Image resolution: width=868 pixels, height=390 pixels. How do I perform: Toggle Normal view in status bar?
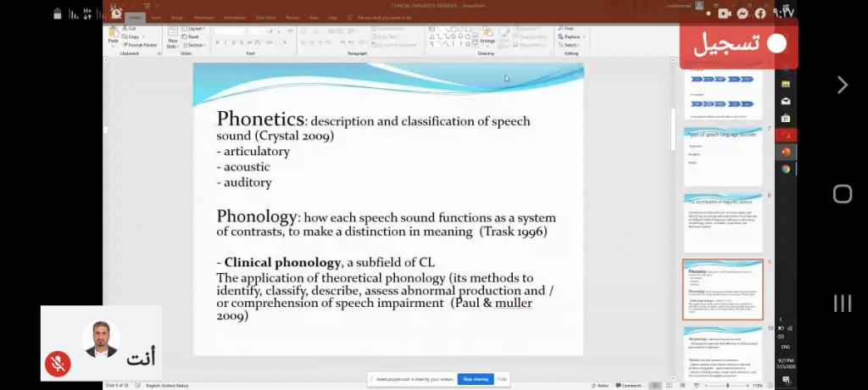click(655, 385)
